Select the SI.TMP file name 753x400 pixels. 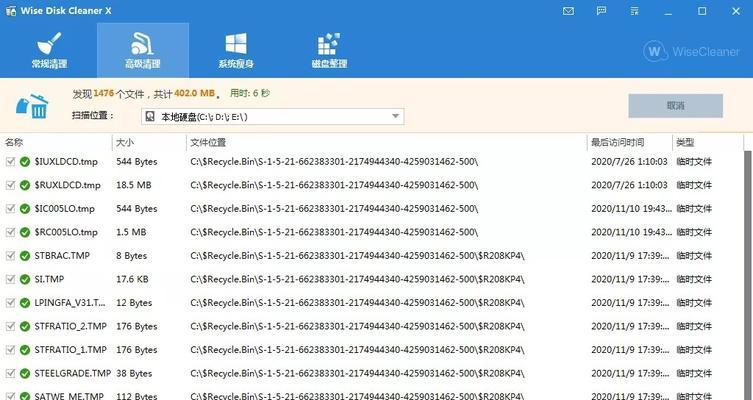[49, 279]
